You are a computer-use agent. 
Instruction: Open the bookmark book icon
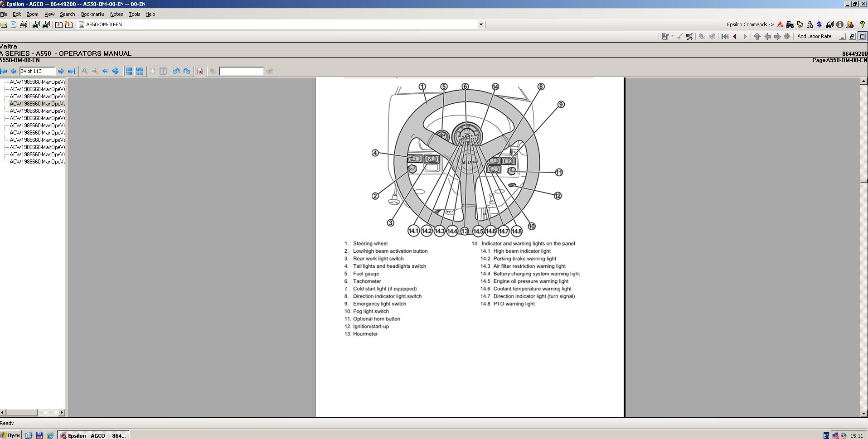[59, 24]
